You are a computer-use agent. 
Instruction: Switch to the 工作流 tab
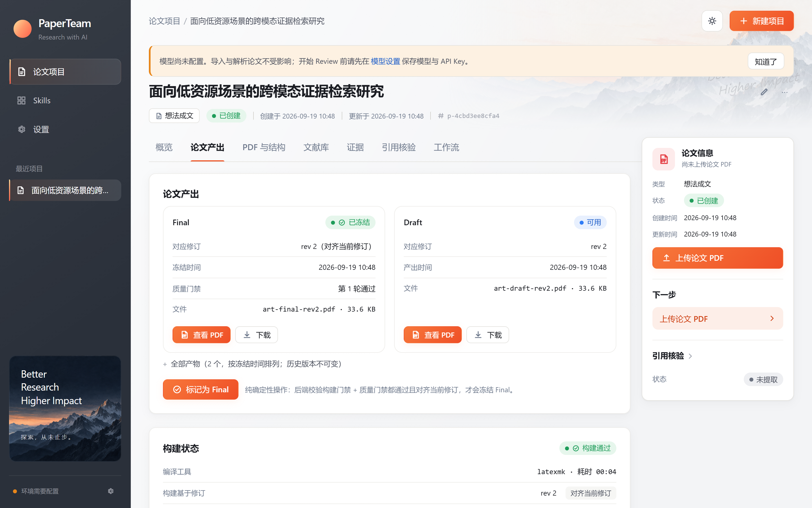(x=446, y=147)
